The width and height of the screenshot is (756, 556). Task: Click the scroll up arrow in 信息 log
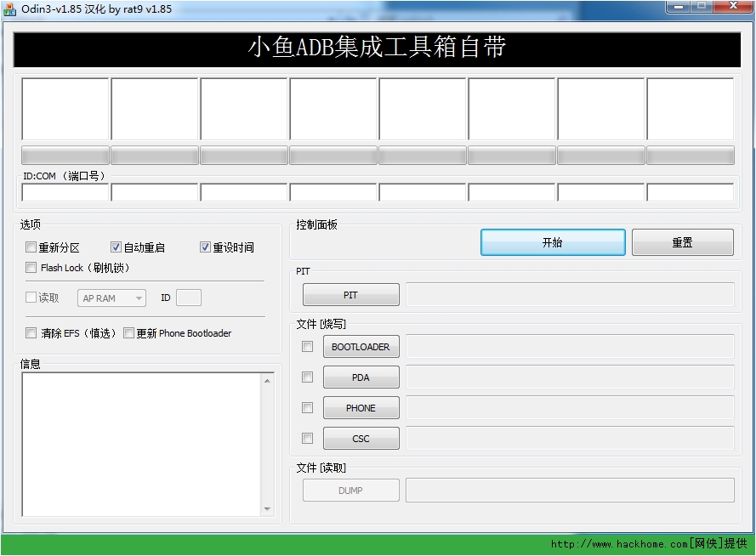pos(267,381)
